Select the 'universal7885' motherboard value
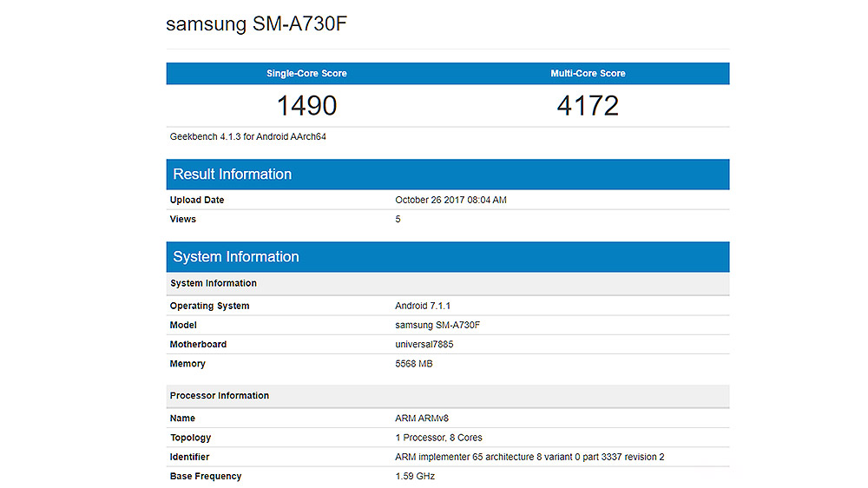 [x=424, y=345]
